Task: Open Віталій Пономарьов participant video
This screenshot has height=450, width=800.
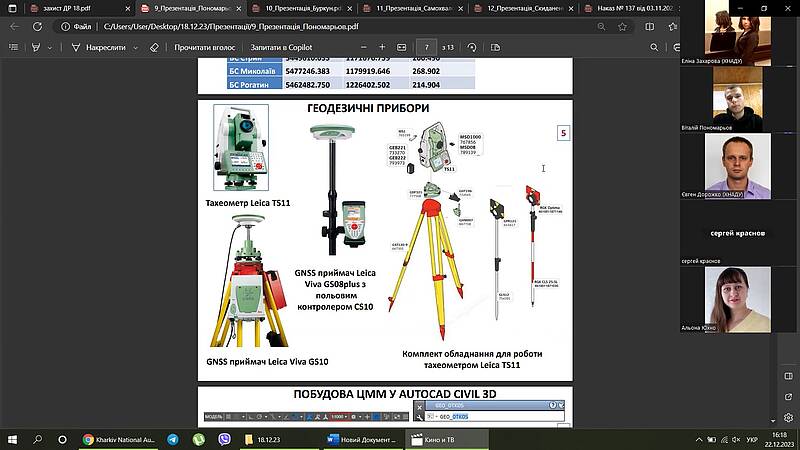Action: pos(738,99)
